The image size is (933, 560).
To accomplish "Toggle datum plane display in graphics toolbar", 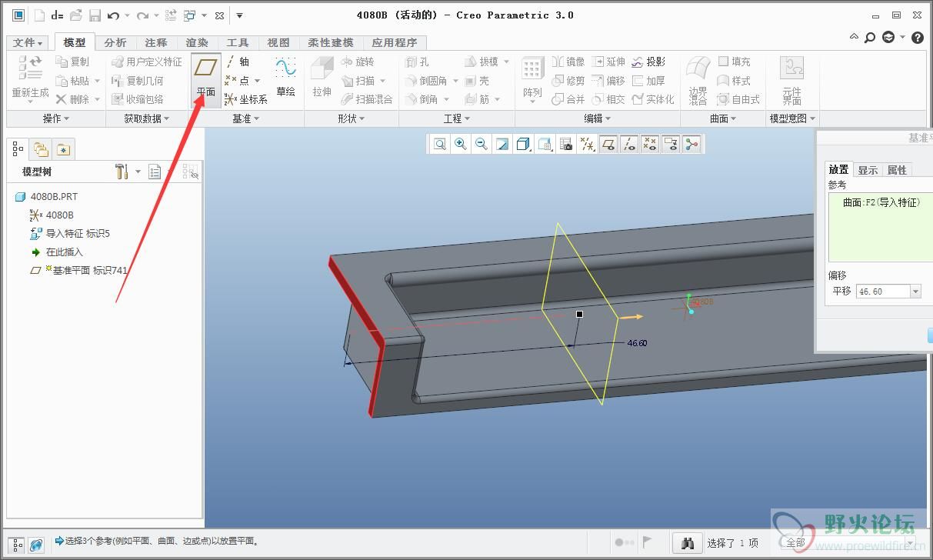I will pos(608,144).
